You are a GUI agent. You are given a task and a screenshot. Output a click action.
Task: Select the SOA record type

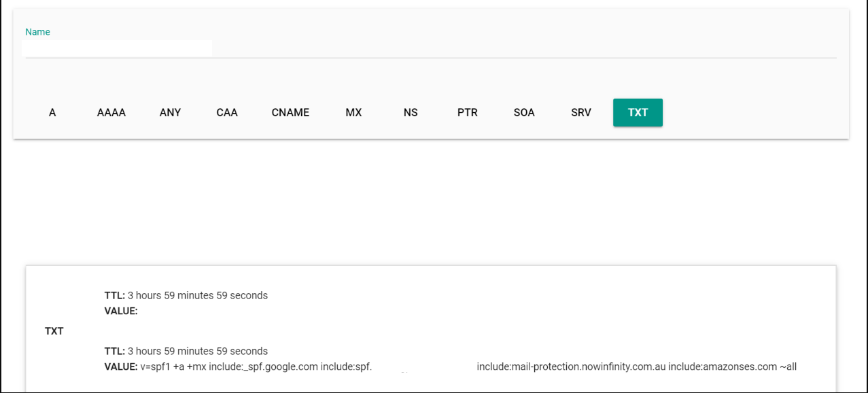click(524, 112)
